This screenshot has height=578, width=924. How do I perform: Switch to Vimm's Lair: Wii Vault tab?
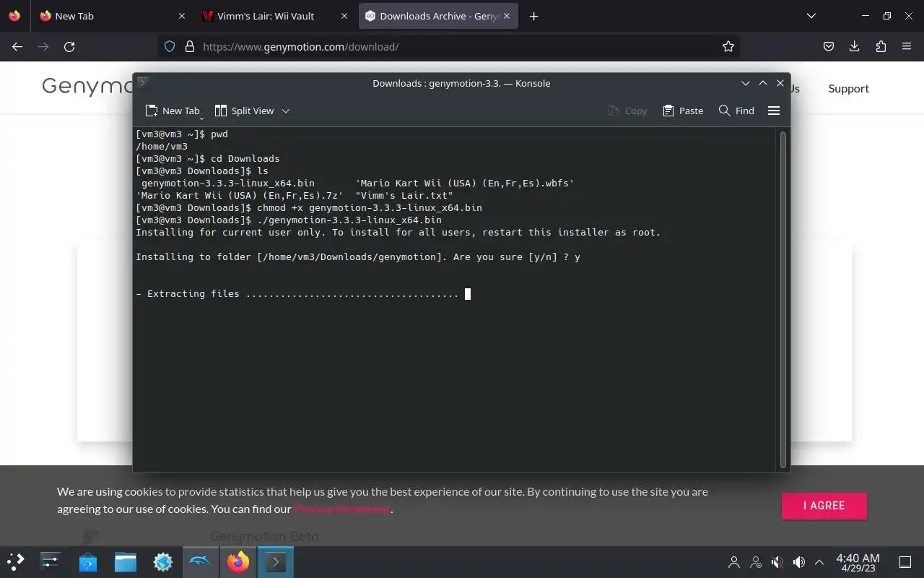pos(266,16)
